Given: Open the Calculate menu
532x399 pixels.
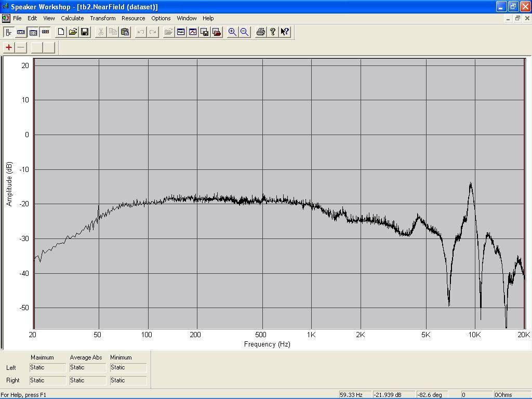Looking at the screenshot, I should coord(72,18).
